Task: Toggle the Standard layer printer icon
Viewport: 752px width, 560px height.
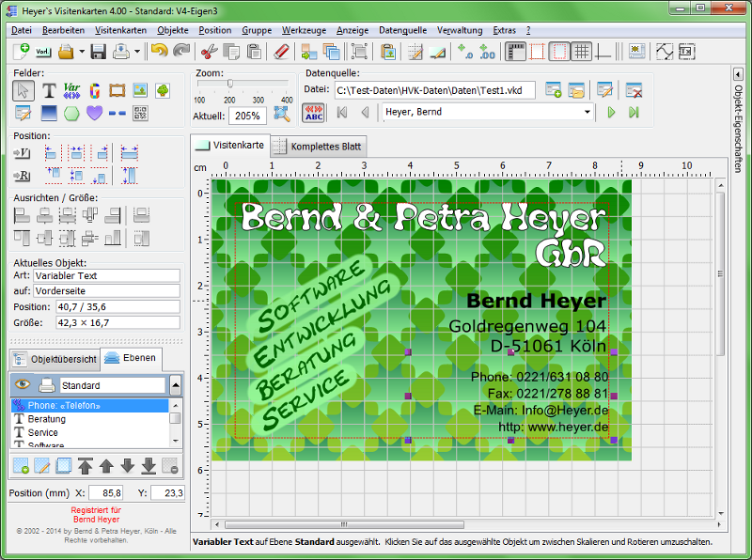Action: 46,385
